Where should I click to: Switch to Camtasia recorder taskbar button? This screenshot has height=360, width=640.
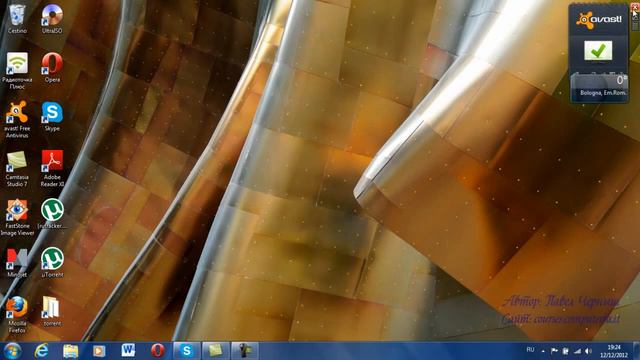[244, 351]
